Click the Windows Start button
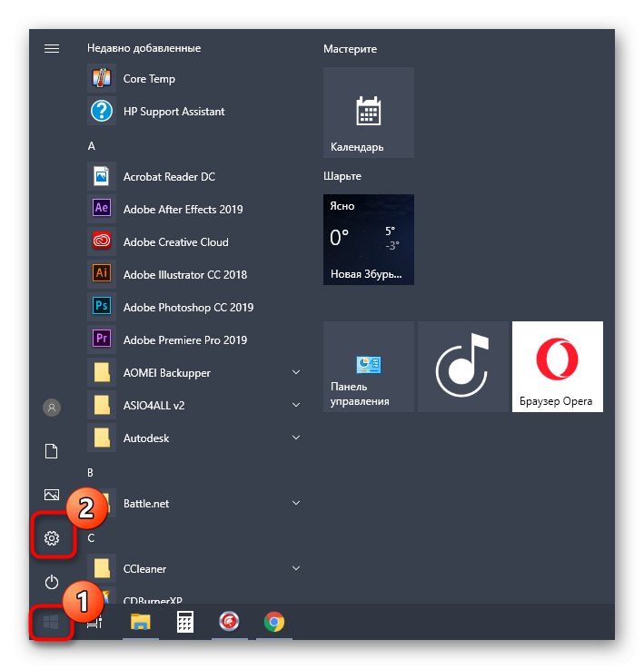 (51, 623)
